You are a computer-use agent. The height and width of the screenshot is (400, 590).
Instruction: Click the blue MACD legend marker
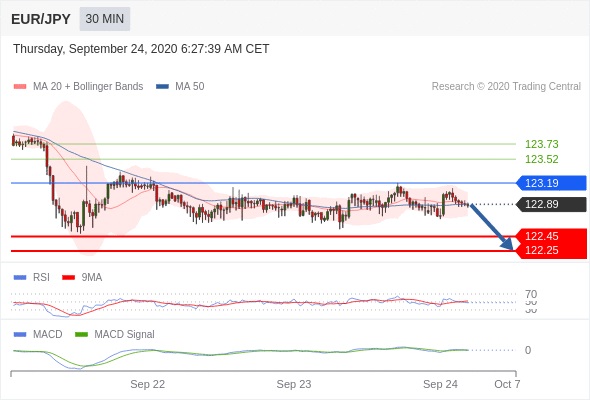click(20, 335)
